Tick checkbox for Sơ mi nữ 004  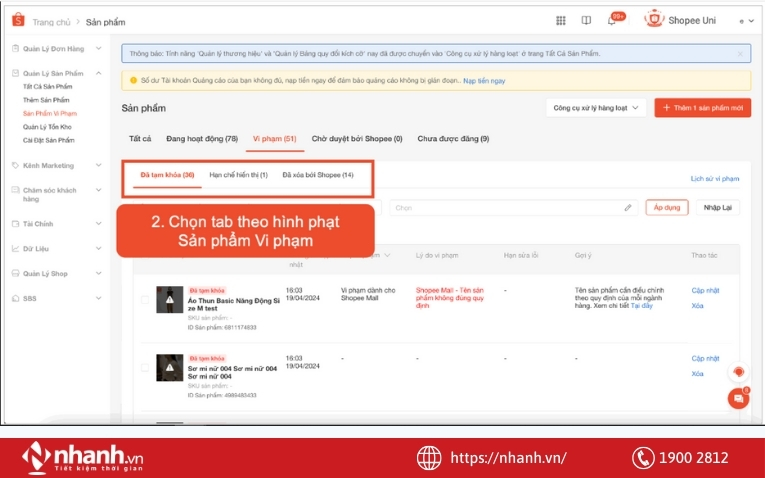145,368
